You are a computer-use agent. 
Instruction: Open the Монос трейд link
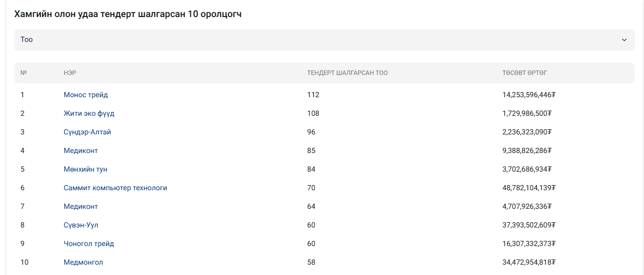(85, 95)
